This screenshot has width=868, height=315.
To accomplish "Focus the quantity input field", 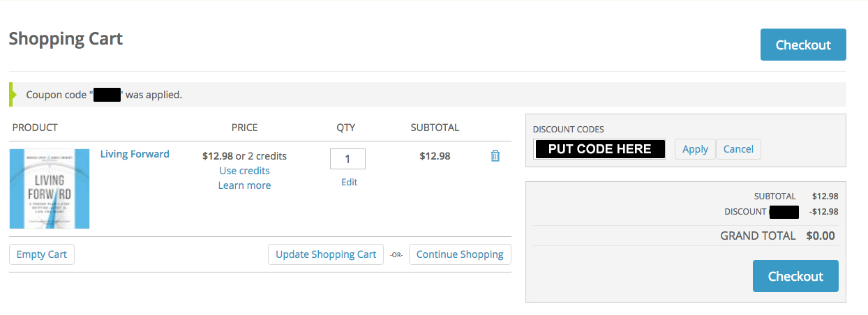I will 347,159.
